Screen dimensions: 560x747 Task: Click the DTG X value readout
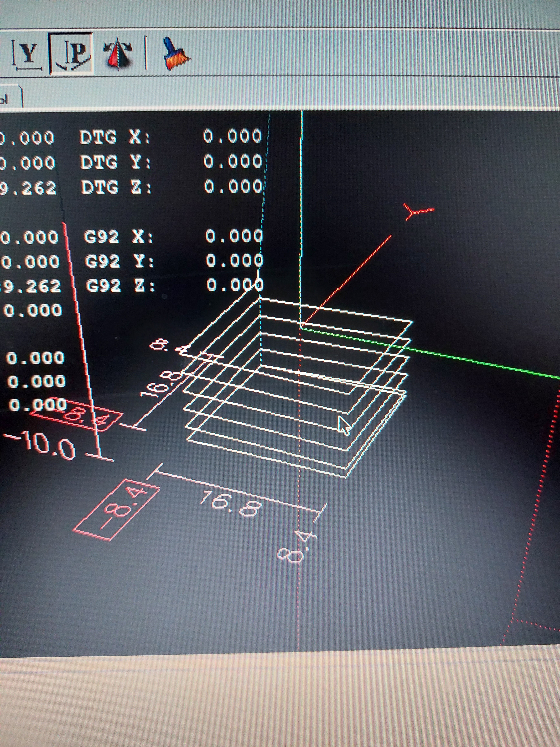232,137
